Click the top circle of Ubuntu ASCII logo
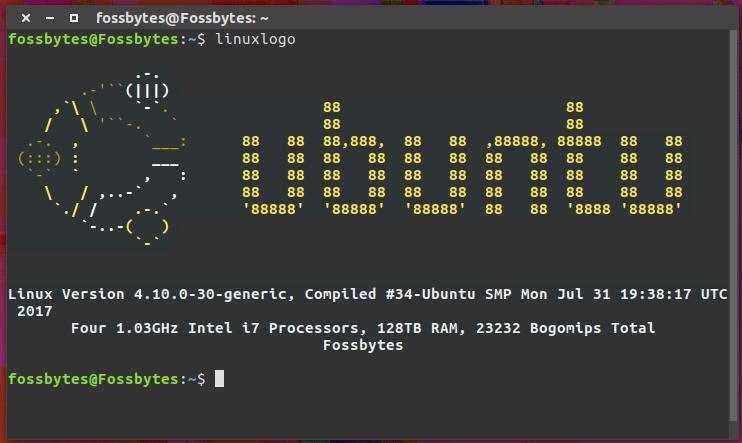 pyautogui.click(x=148, y=89)
